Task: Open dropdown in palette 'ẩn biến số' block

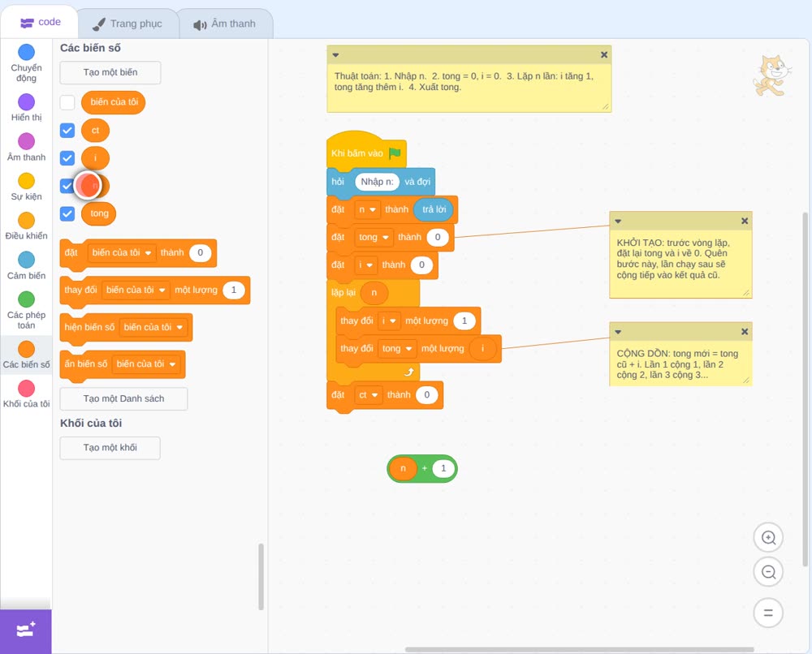Action: click(x=146, y=364)
